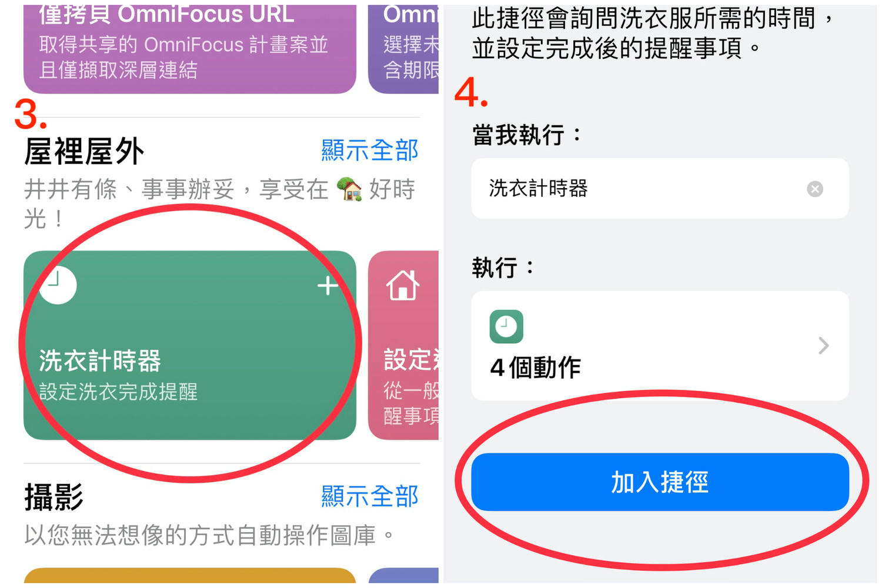882x588 pixels.
Task: Tap the 加入捷徑 blue button
Action: pyautogui.click(x=660, y=482)
